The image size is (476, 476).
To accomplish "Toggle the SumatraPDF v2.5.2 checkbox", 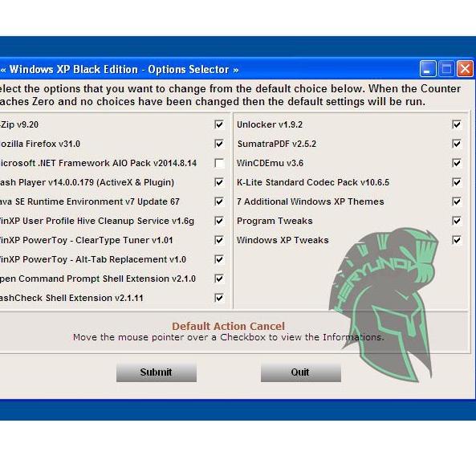I will [x=457, y=144].
